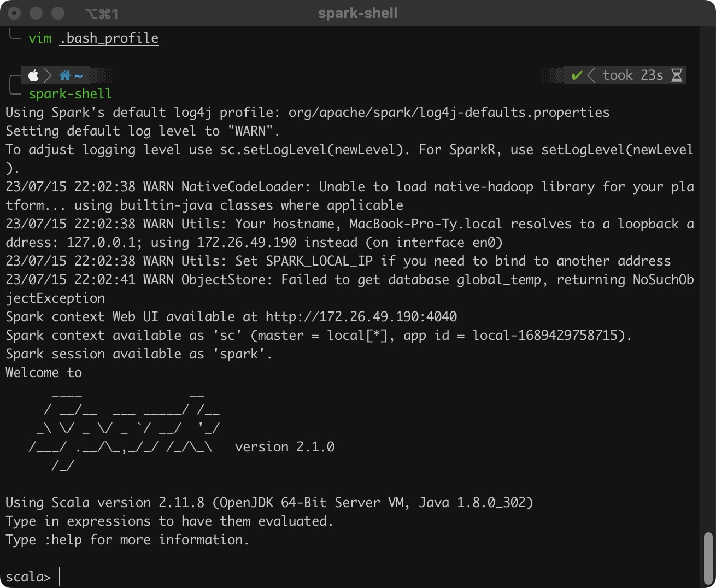Click "Spark session available as 'spark'." line
This screenshot has width=716, height=588.
tap(139, 354)
